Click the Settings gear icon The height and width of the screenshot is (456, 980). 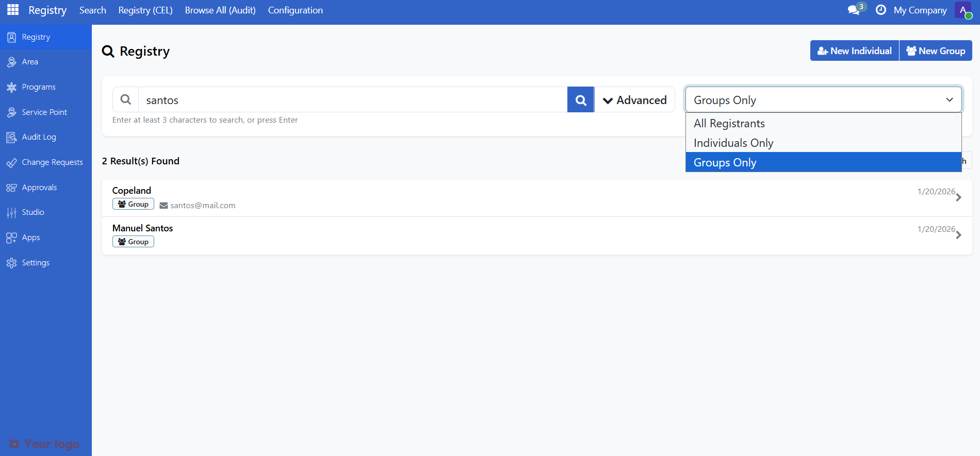click(11, 263)
